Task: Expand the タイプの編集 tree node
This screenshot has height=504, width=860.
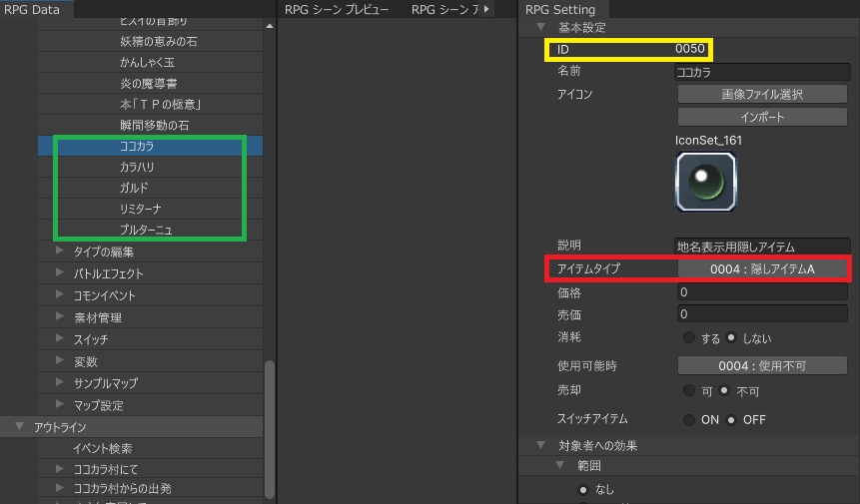Action: (x=60, y=252)
